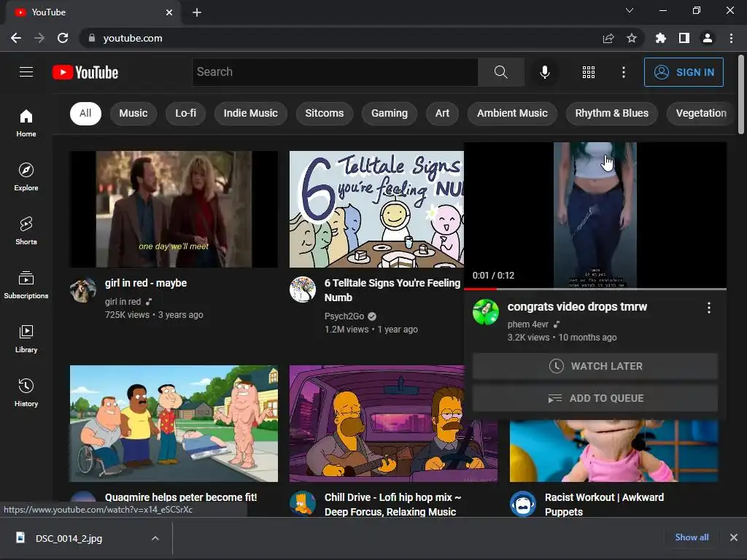This screenshot has height=560, width=747.
Task: Select the All filter chip
Action: click(x=85, y=113)
